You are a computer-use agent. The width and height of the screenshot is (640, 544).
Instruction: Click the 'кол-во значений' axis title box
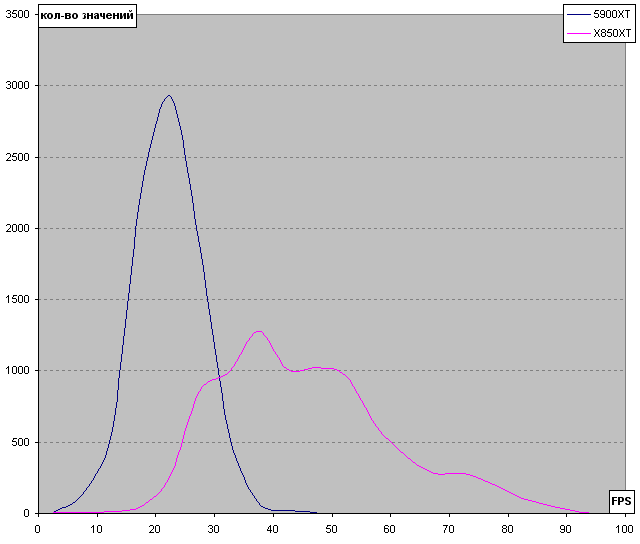coord(87,16)
